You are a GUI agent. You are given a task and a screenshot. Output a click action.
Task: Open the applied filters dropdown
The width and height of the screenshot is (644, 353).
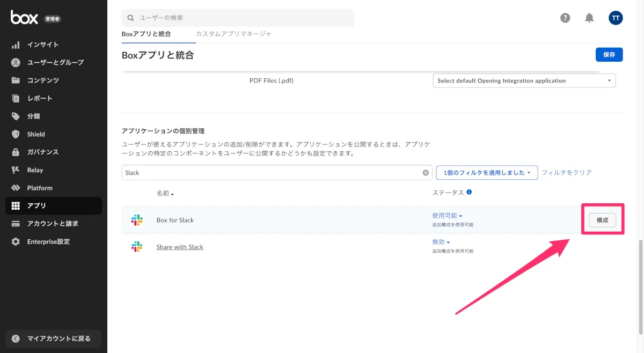pyautogui.click(x=487, y=173)
